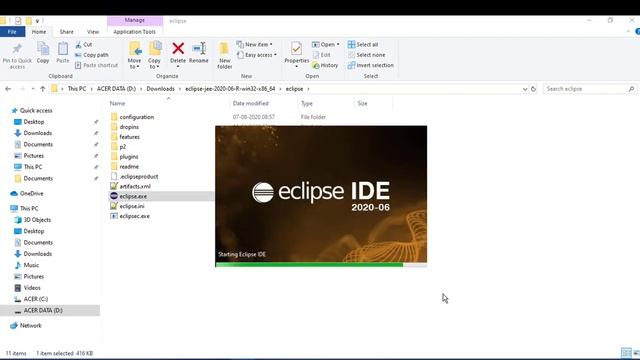This screenshot has height=360, width=640.
Task: Go back with the Back arrow
Action: pos(8,89)
